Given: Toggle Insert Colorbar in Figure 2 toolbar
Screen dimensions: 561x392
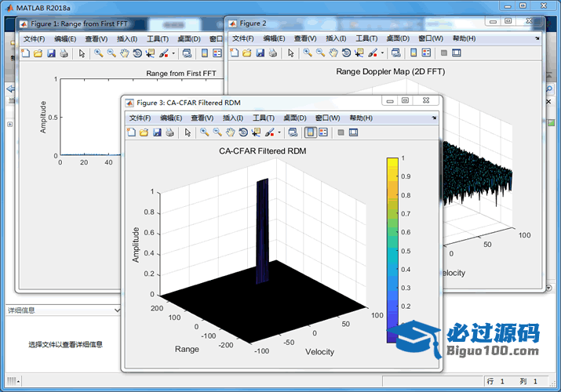Looking at the screenshot, I should 413,53.
